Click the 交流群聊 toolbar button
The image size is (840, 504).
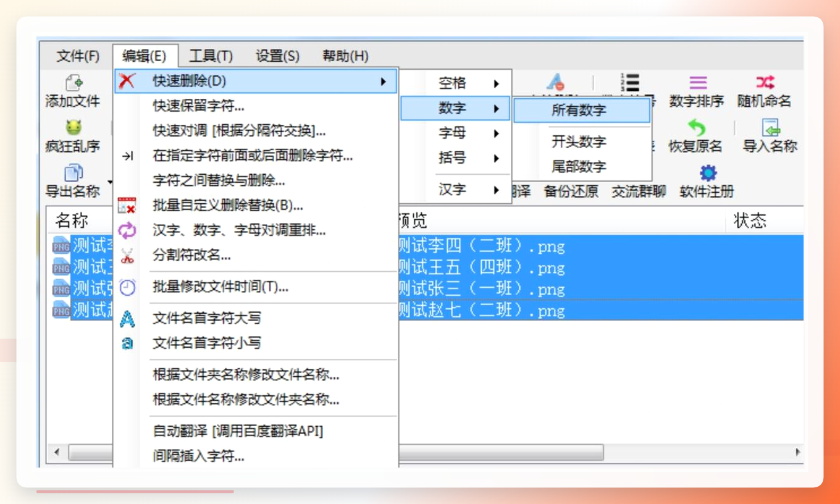pos(639,191)
